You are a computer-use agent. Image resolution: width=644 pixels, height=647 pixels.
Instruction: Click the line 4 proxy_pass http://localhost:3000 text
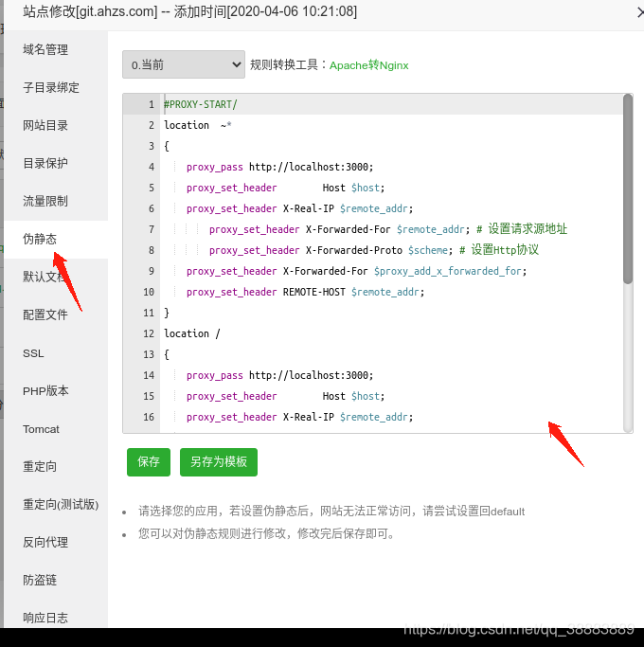(279, 167)
